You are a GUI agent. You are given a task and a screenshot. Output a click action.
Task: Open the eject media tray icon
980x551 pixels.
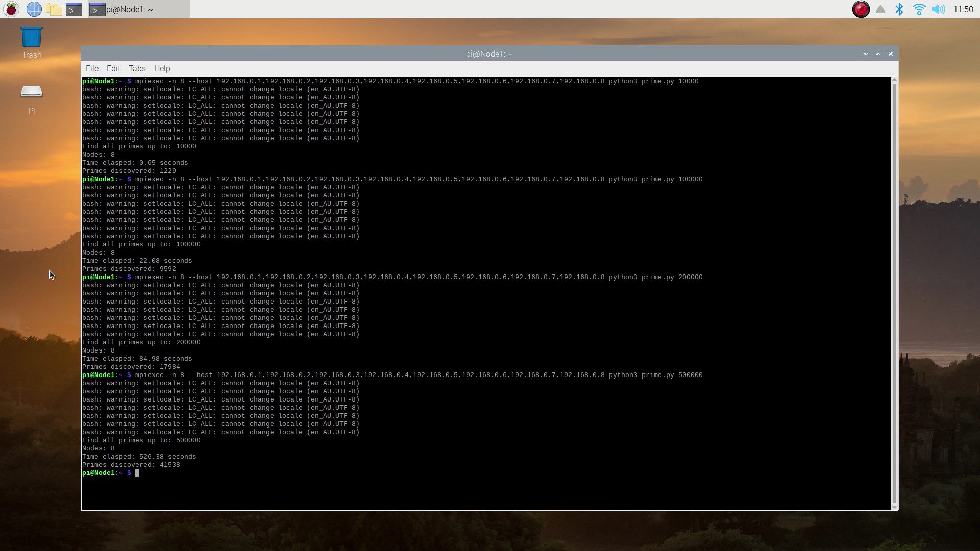[x=880, y=9]
